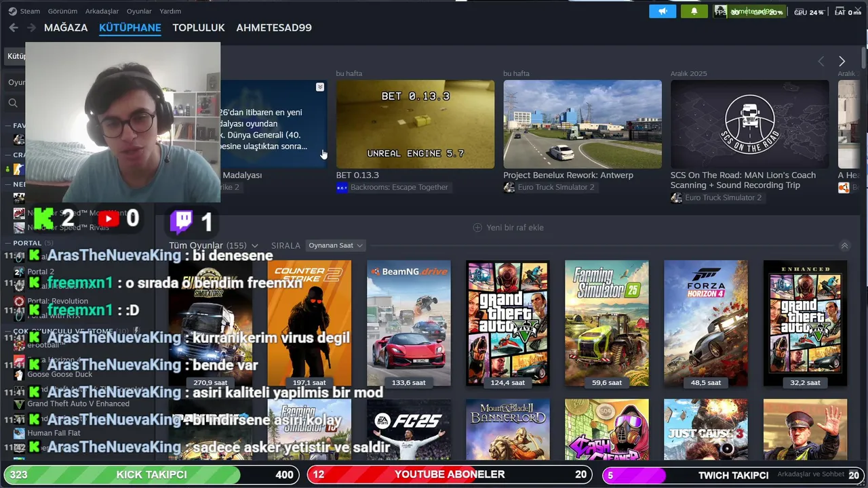Click the 133,6 saat playtime label
This screenshot has height=488, width=868.
coord(409,382)
